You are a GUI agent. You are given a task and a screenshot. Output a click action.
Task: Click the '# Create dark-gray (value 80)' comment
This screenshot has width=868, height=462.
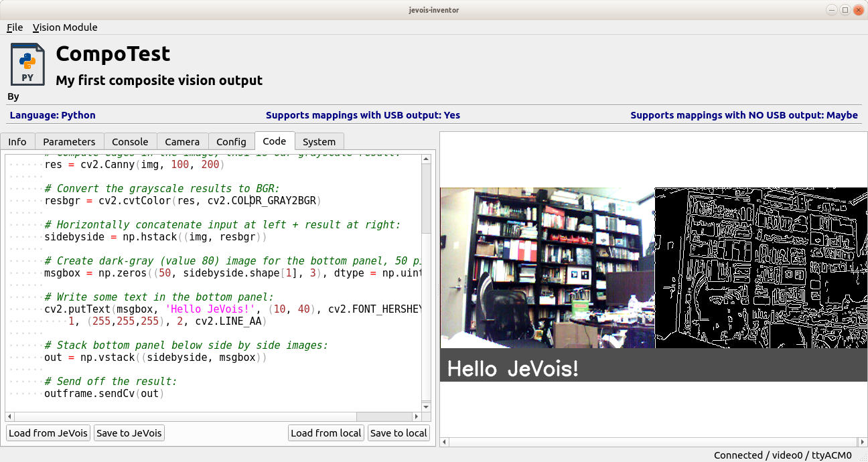point(233,260)
